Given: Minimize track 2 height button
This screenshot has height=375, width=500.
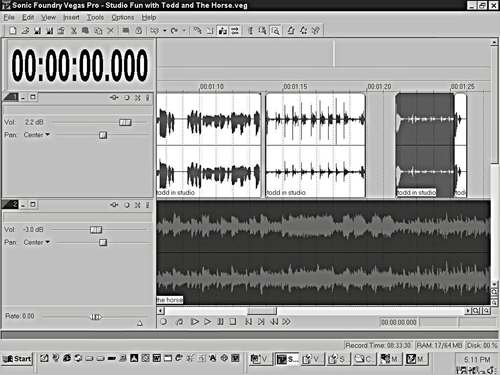Looking at the screenshot, I should click(23, 205).
